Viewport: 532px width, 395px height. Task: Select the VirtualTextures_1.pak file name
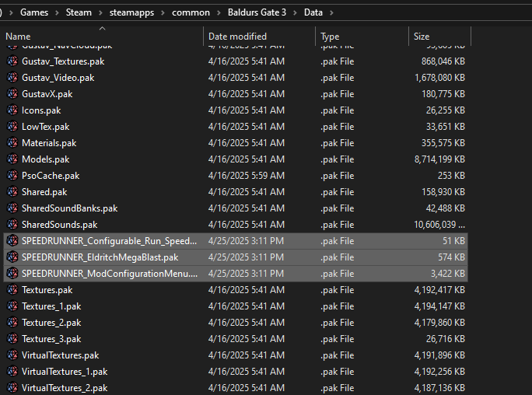(x=65, y=371)
